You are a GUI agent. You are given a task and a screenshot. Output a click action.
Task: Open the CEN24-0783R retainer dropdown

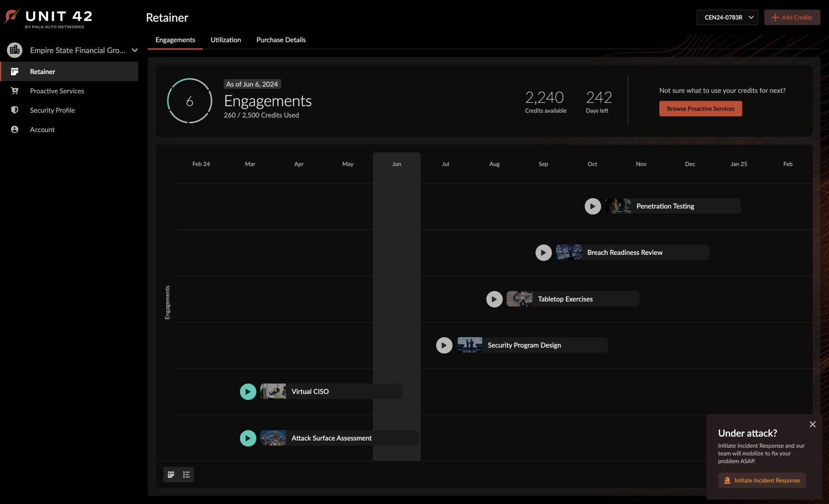tap(727, 17)
